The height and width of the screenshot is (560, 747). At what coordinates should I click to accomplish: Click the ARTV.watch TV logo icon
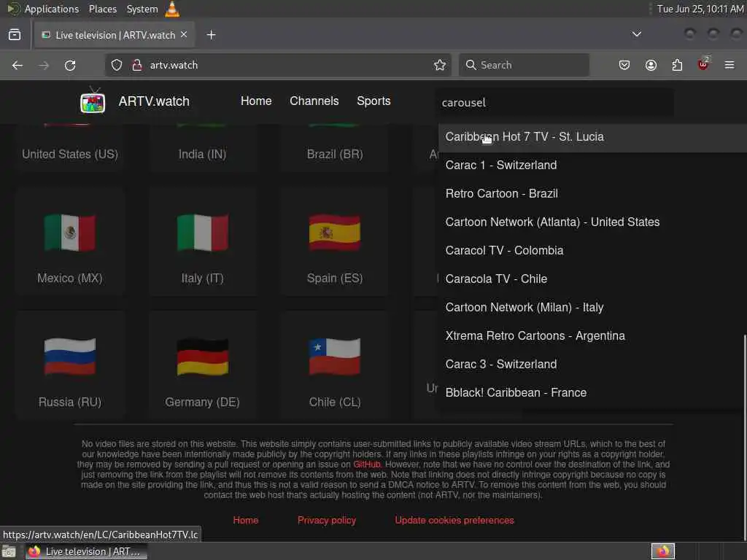click(93, 101)
